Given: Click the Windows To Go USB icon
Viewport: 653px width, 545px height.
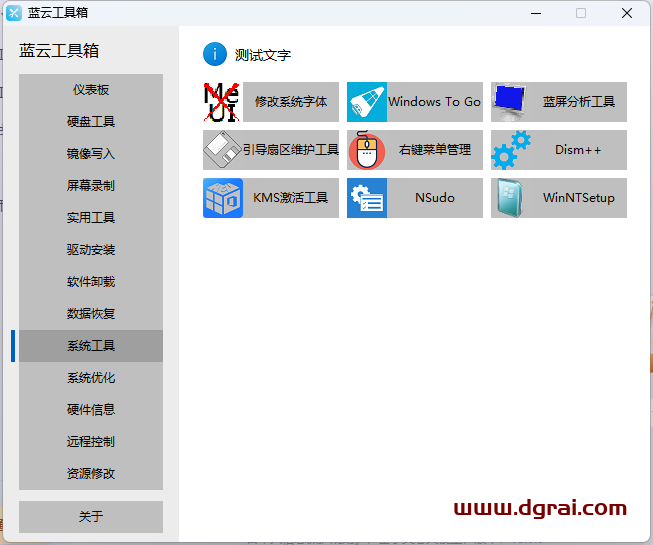Looking at the screenshot, I should (367, 102).
